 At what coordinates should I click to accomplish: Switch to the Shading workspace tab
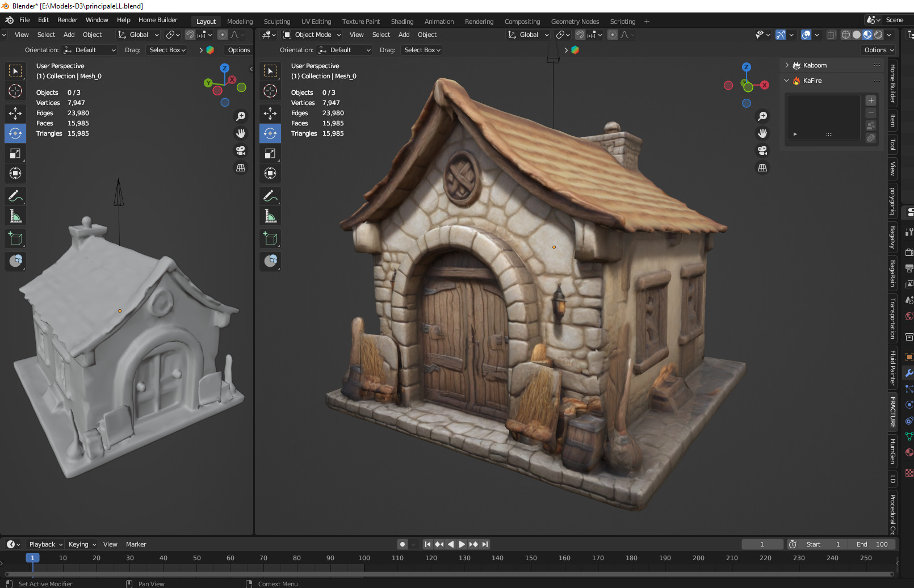[402, 22]
